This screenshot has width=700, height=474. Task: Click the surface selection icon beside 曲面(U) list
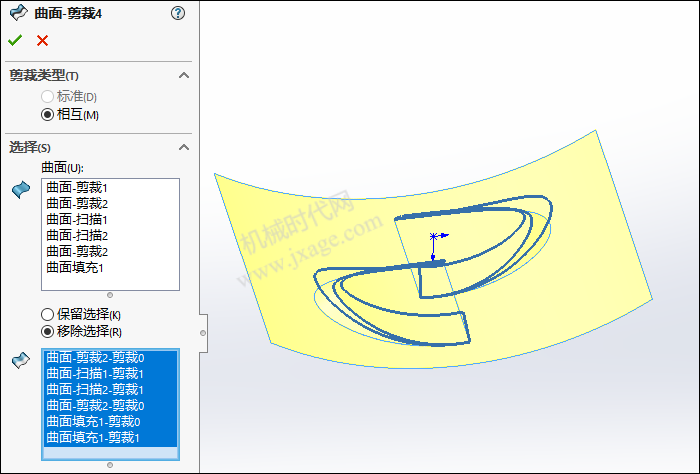coord(21,190)
